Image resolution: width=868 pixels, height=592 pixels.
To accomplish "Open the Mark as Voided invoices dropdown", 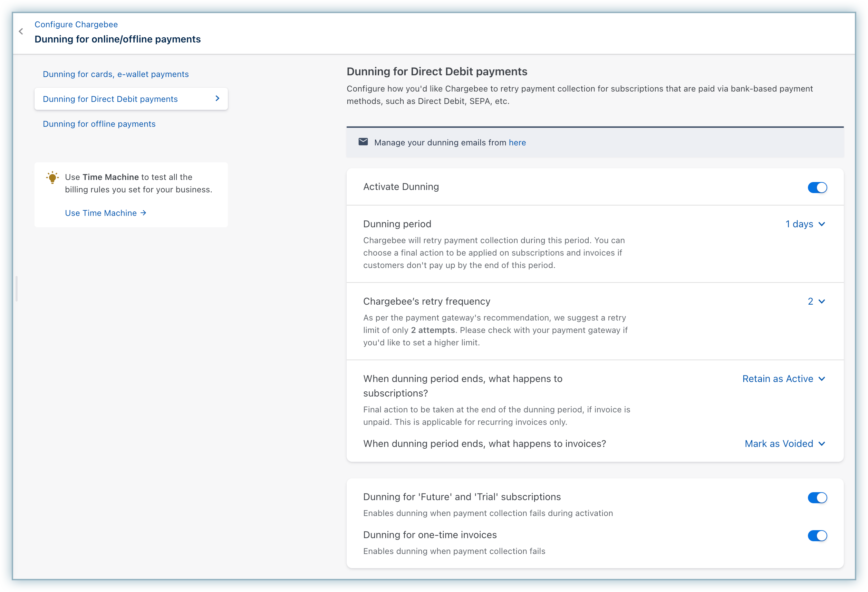I will tap(779, 443).
